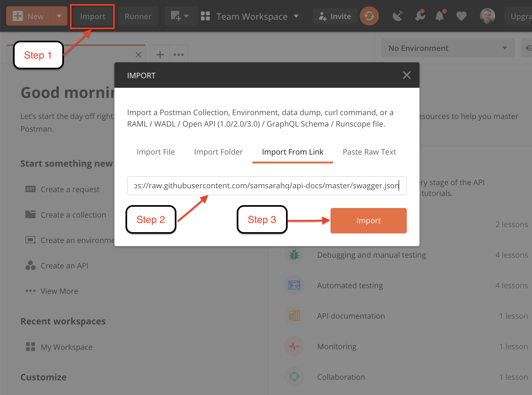The height and width of the screenshot is (395, 532).
Task: Click the GET request icon
Action: (x=31, y=189)
